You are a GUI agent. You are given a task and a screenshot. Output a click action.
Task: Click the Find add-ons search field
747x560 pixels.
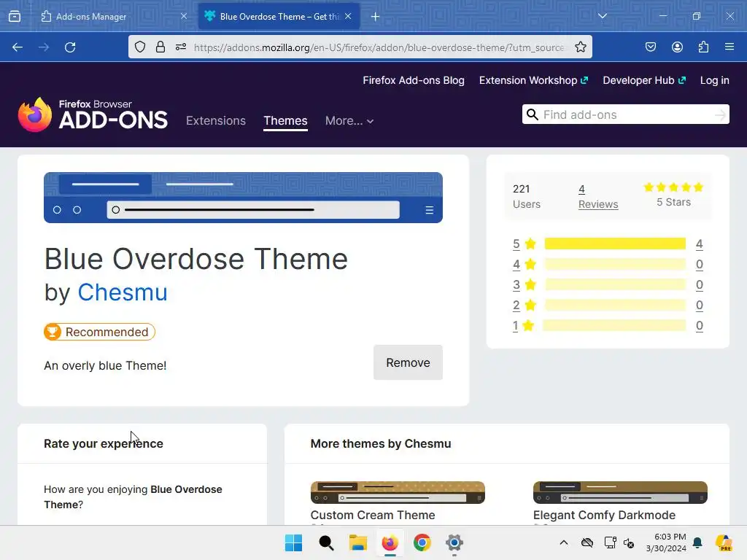point(625,114)
